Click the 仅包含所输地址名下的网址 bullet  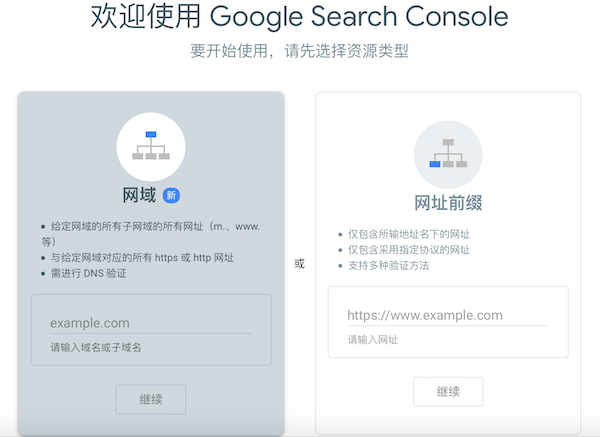click(409, 234)
